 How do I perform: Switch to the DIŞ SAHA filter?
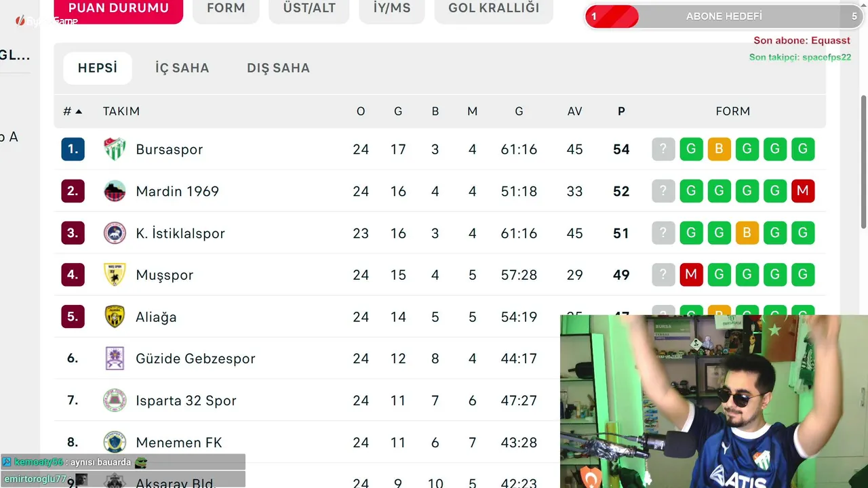pyautogui.click(x=278, y=68)
